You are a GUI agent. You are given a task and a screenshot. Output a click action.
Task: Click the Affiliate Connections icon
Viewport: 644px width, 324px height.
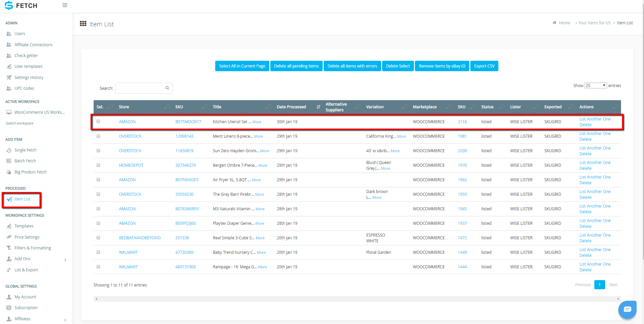click(9, 45)
